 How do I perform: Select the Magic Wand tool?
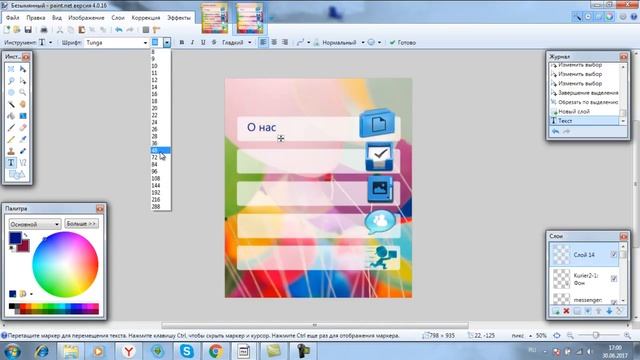pyautogui.click(x=11, y=104)
